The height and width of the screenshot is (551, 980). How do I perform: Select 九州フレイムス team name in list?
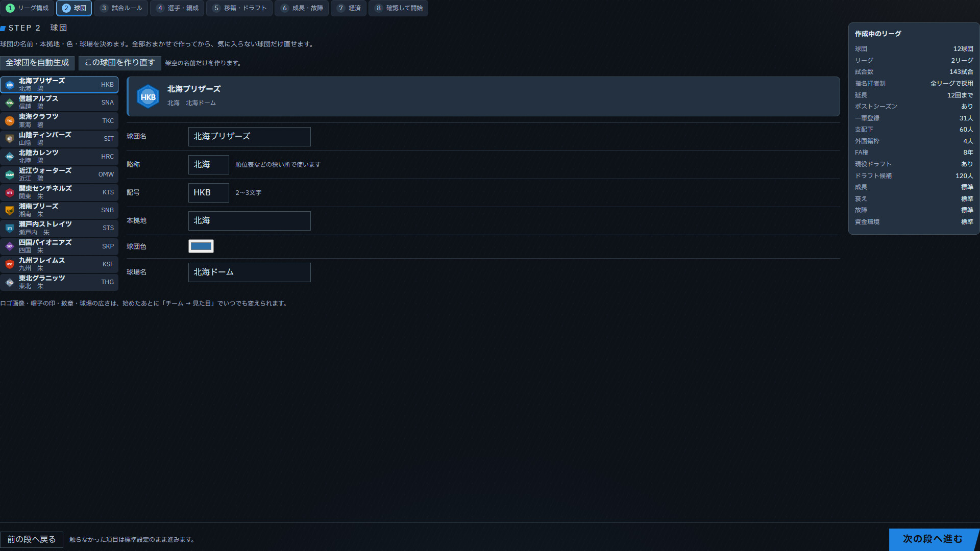42,261
